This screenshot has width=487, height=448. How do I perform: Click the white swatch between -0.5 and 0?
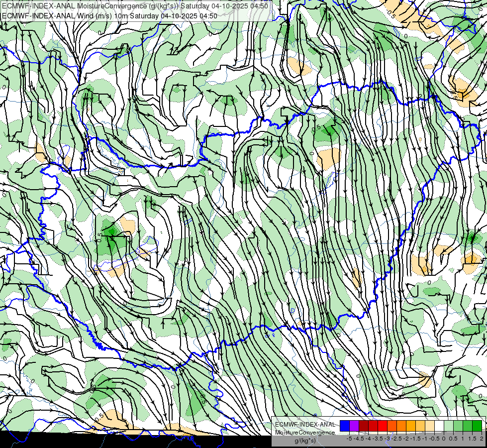pyautogui.click(x=439, y=426)
